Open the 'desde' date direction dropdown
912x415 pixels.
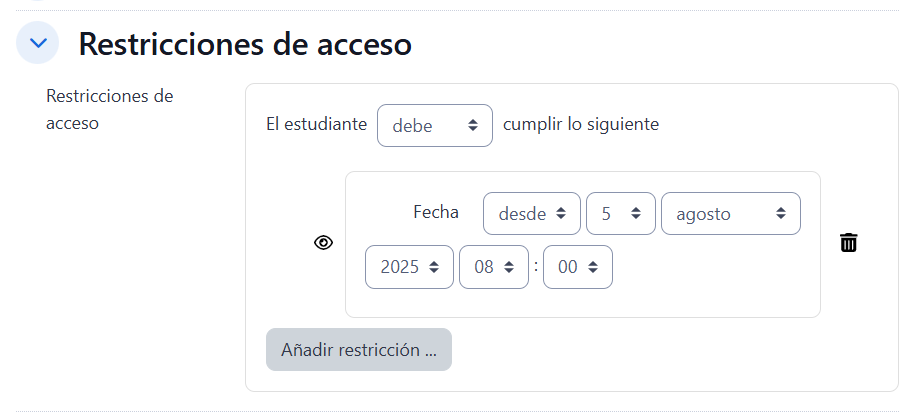tap(531, 213)
